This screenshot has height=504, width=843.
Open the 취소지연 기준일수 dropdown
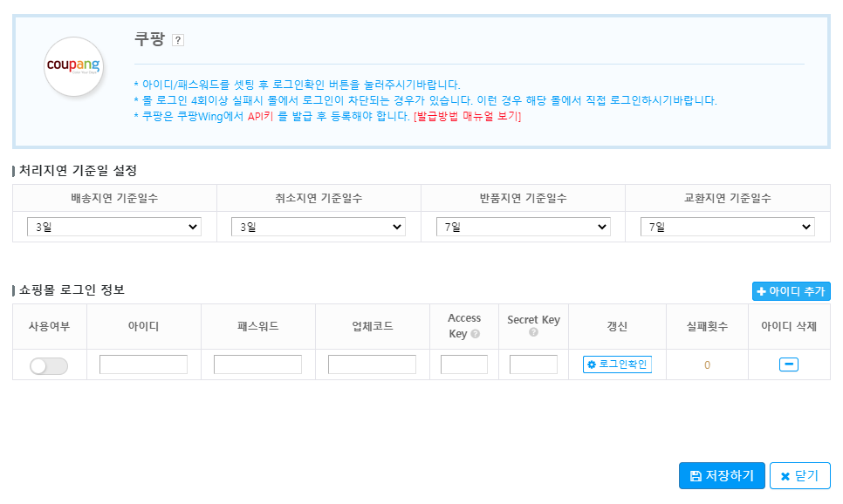click(318, 226)
